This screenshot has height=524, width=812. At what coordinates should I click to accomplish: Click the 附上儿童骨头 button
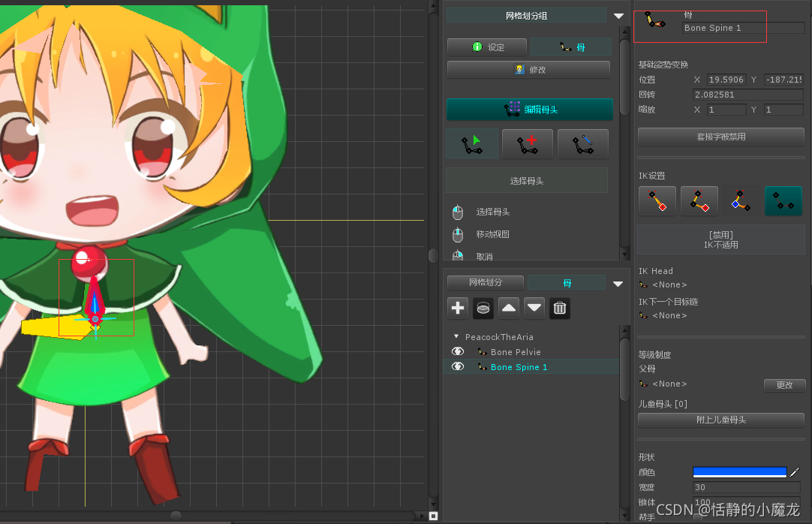pos(721,420)
